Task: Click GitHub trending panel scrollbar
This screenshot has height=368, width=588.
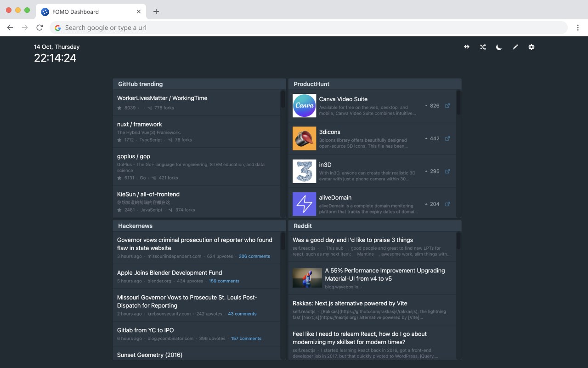Action: coord(283,100)
